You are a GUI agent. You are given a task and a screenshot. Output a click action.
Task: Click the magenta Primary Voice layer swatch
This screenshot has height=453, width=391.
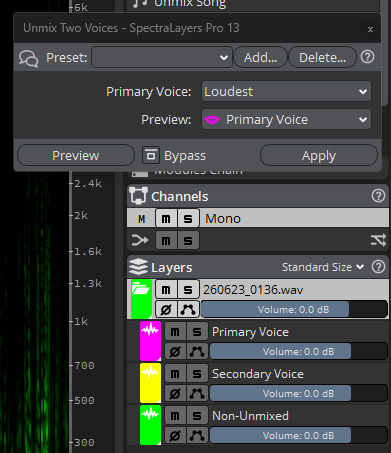[x=150, y=341]
